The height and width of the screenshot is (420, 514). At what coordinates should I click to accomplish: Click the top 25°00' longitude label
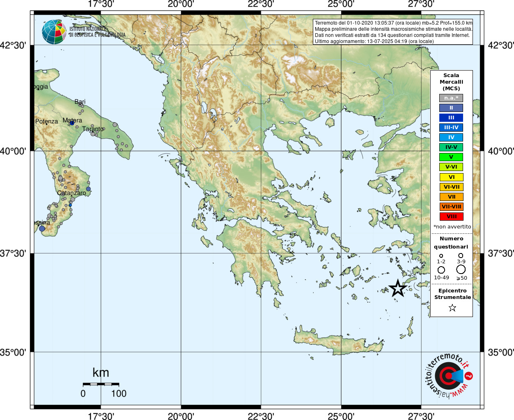[x=341, y=5]
